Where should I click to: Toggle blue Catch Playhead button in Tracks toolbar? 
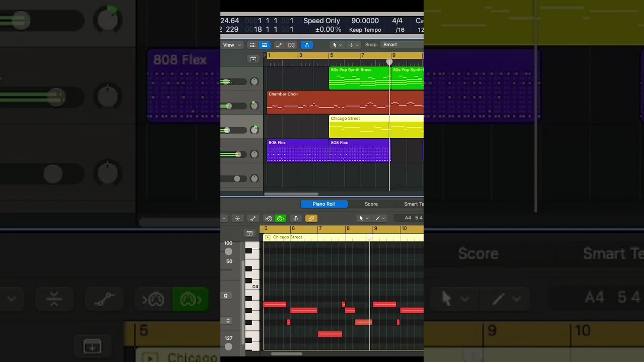(306, 45)
